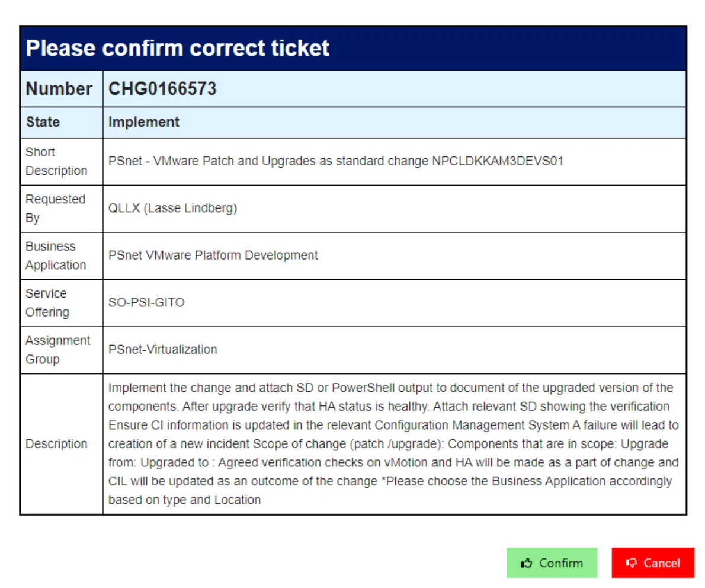The image size is (705, 588).
Task: Select PSnet VMware Platform Development value
Action: tap(213, 255)
